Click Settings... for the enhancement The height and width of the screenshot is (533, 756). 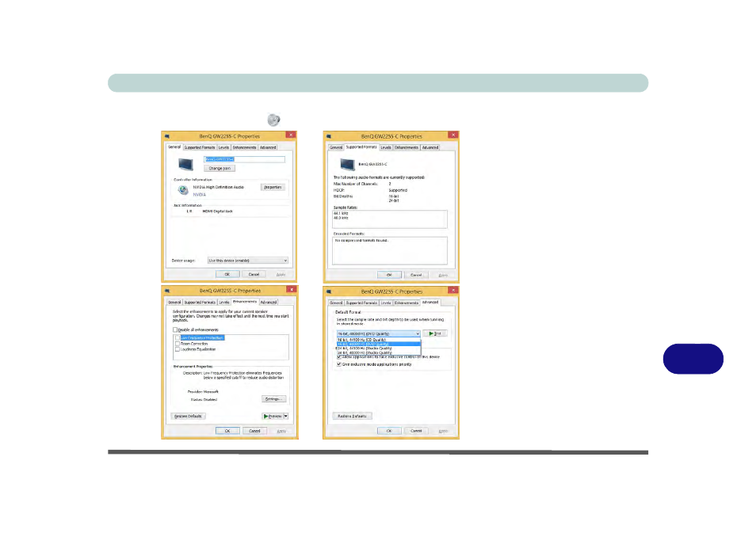click(274, 399)
